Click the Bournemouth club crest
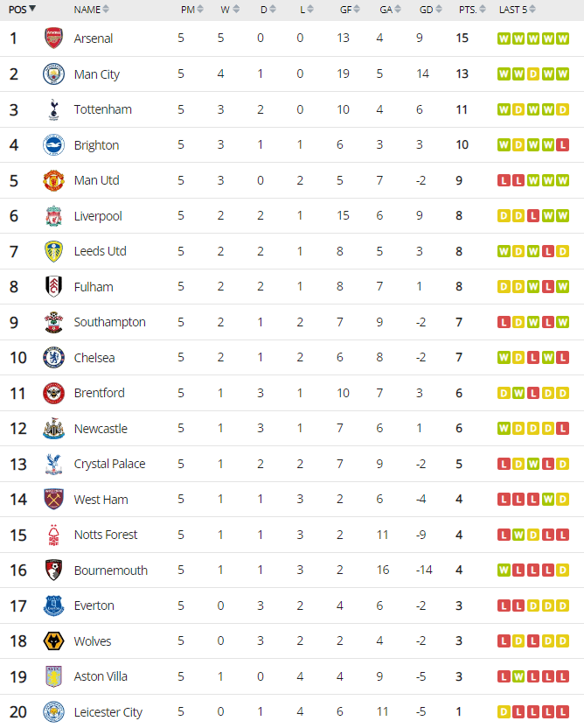This screenshot has width=584, height=728. pyautogui.click(x=53, y=570)
